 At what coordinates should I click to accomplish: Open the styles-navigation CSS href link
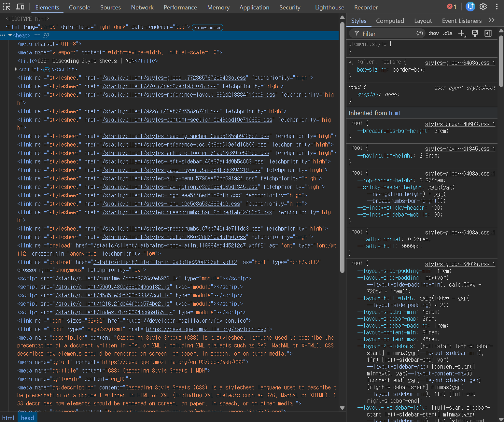[x=180, y=187]
